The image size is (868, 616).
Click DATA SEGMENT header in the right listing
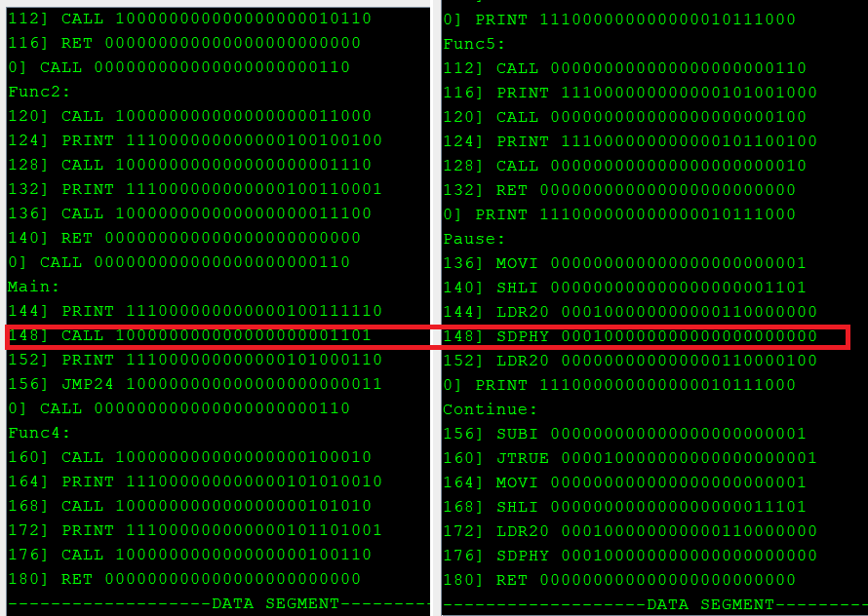pos(710,604)
